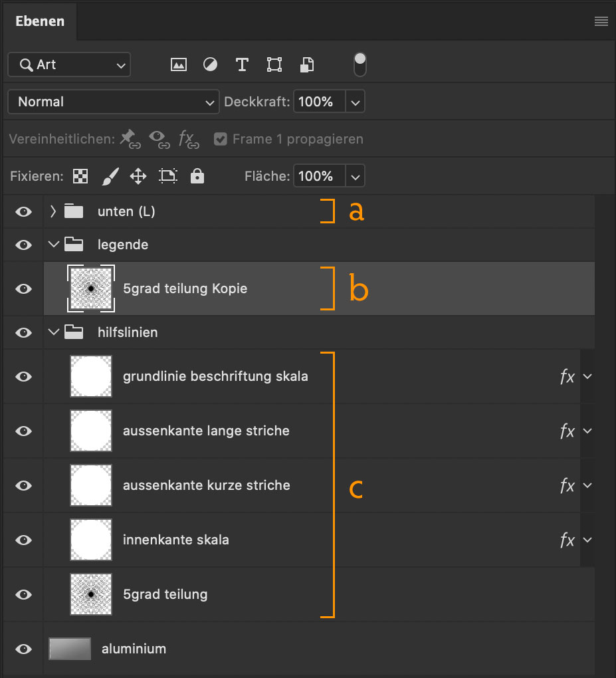This screenshot has height=678, width=616.
Task: Click the Deckkraft 100% input field
Action: point(319,102)
